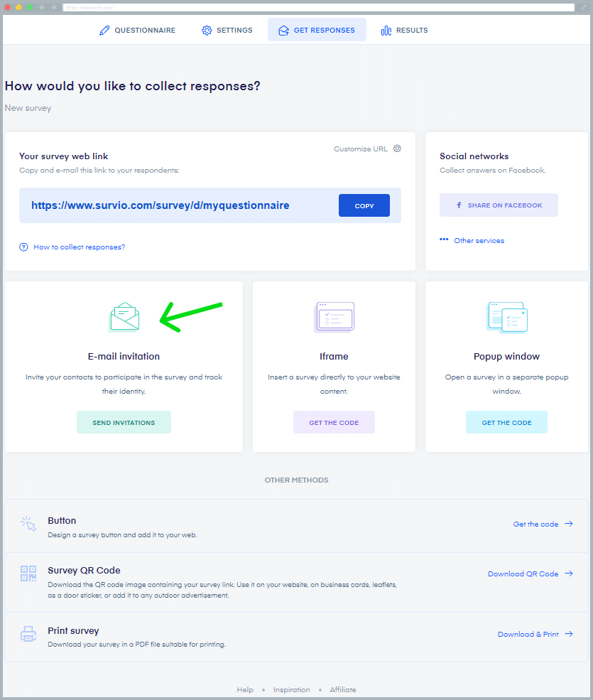The height and width of the screenshot is (700, 593).
Task: Click the Popup window icon
Action: click(x=507, y=317)
